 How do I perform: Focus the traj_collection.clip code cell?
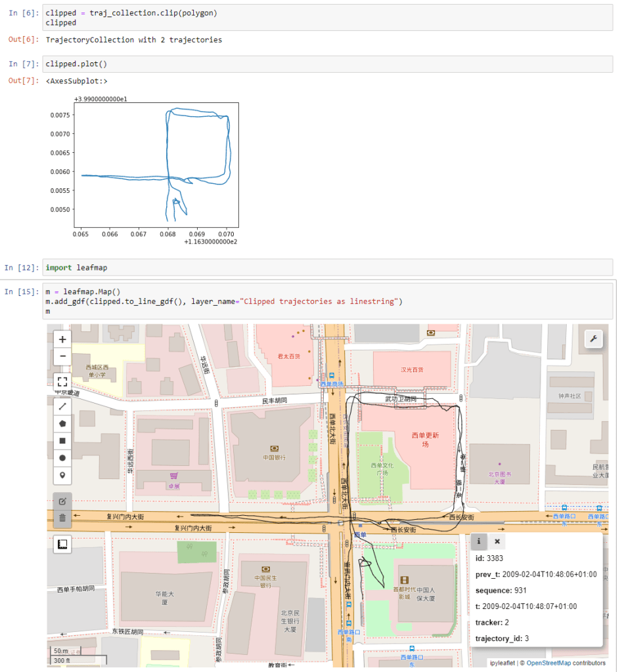(328, 18)
